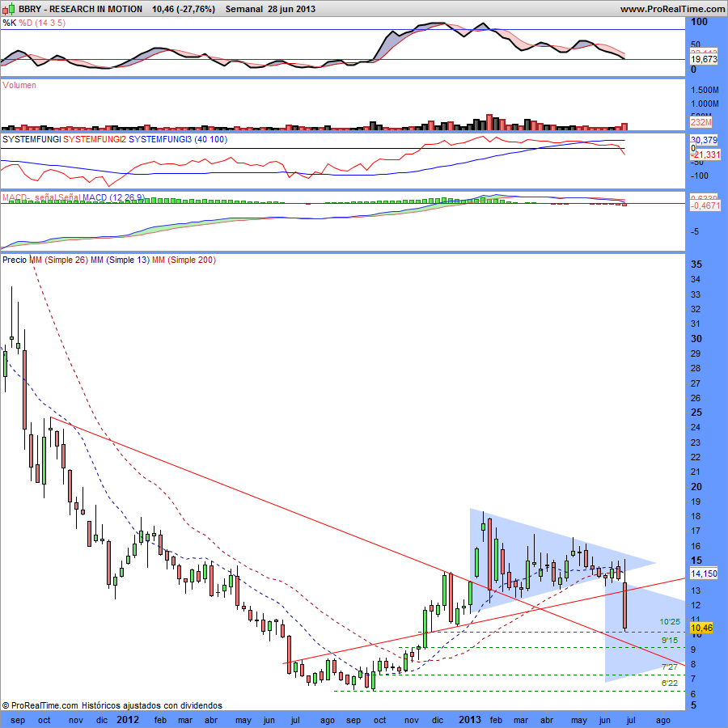Viewport: 728px width, 728px height.
Task: Click the Semanal 28 jun 2013 label
Action: coord(270,9)
